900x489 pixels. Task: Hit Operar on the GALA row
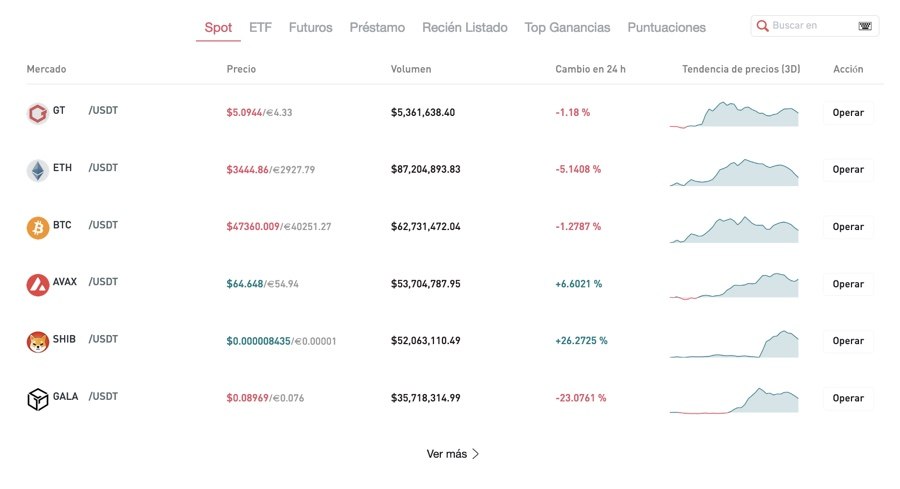(x=848, y=398)
